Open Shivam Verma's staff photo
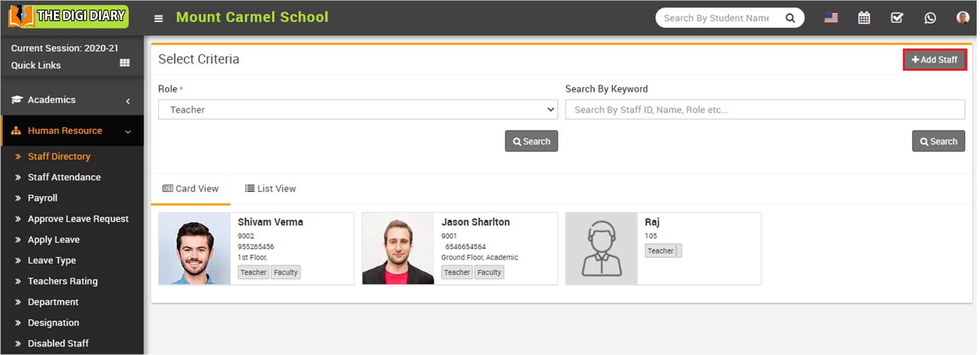The width and height of the screenshot is (980, 355). coord(195,248)
